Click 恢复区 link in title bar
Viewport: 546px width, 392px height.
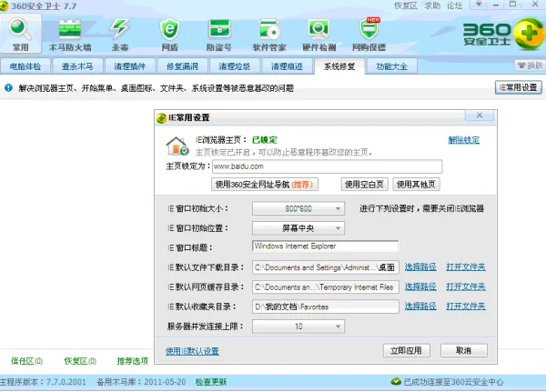406,5
